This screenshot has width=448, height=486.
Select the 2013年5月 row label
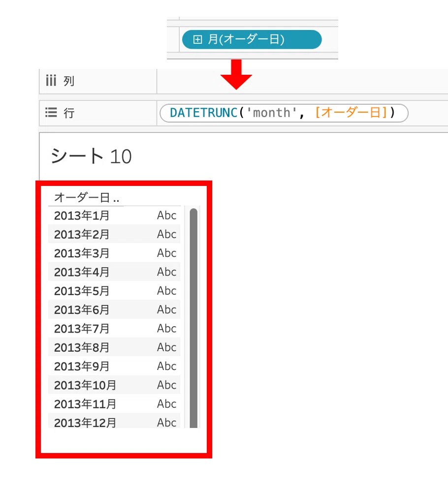(x=82, y=291)
